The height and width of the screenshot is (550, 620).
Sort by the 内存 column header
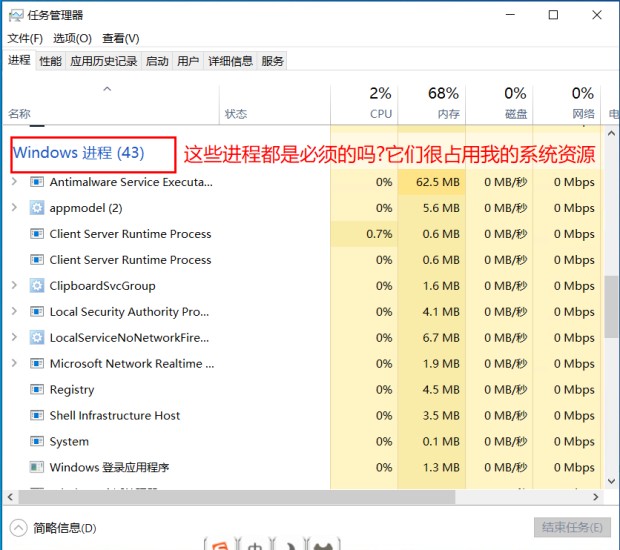(432, 104)
